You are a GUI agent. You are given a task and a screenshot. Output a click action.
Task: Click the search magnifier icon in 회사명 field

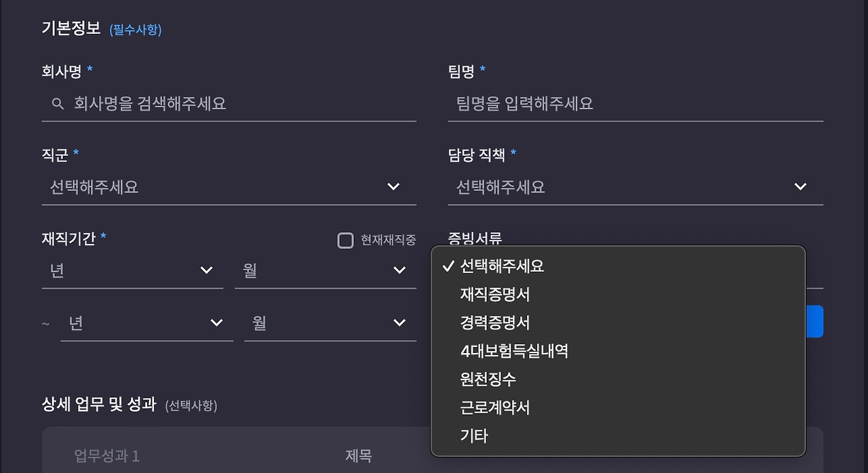(57, 103)
